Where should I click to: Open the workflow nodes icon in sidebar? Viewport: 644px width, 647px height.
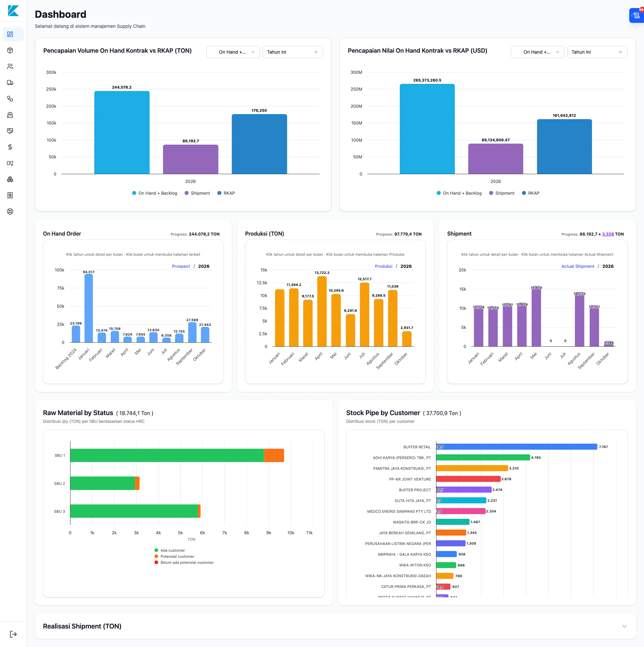coord(10,99)
